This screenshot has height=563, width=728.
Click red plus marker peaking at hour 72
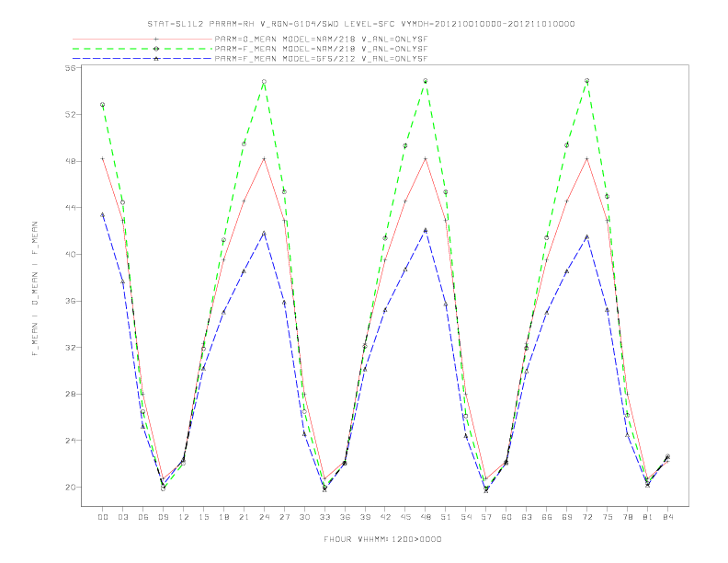coord(586,159)
